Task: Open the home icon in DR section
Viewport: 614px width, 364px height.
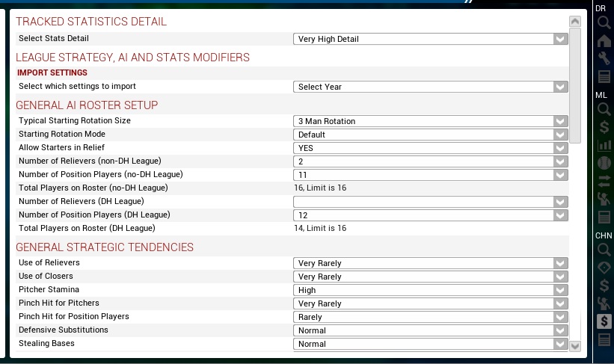Action: point(604,40)
